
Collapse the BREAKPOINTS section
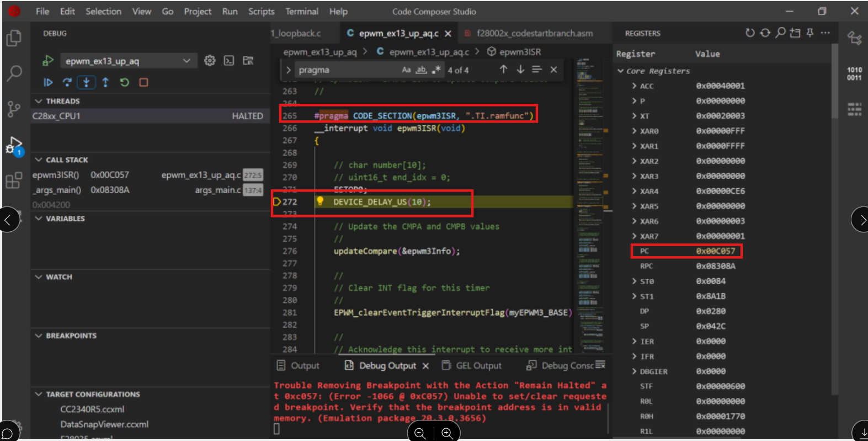point(39,336)
